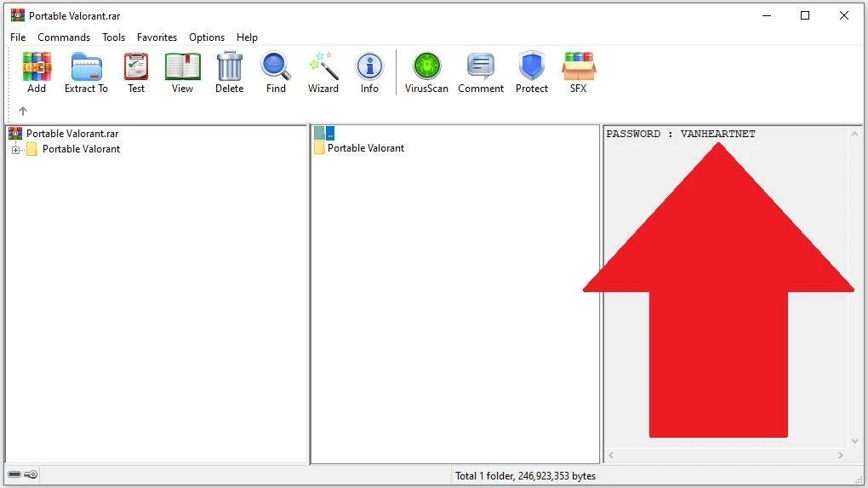This screenshot has height=488, width=868.
Task: Click the drive icon in status bar
Action: (x=14, y=474)
